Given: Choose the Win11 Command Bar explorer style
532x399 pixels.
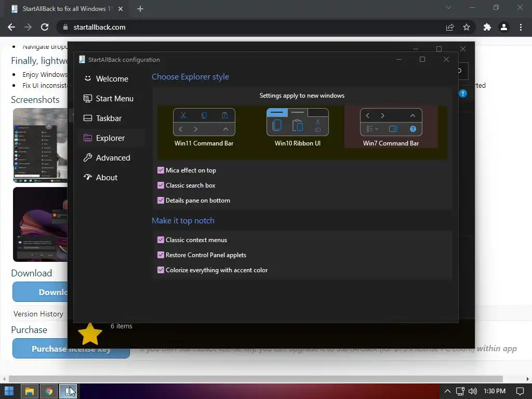Looking at the screenshot, I should (x=204, y=128).
